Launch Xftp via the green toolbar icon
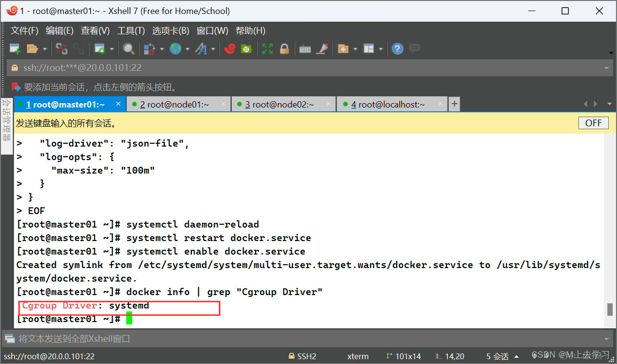The image size is (617, 364). point(246,49)
